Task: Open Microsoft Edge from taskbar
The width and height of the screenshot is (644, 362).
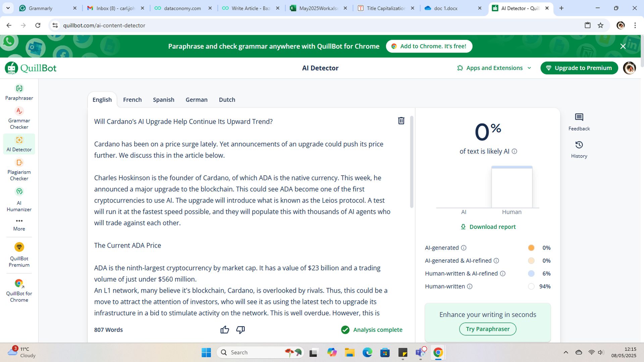Action: coord(367,353)
